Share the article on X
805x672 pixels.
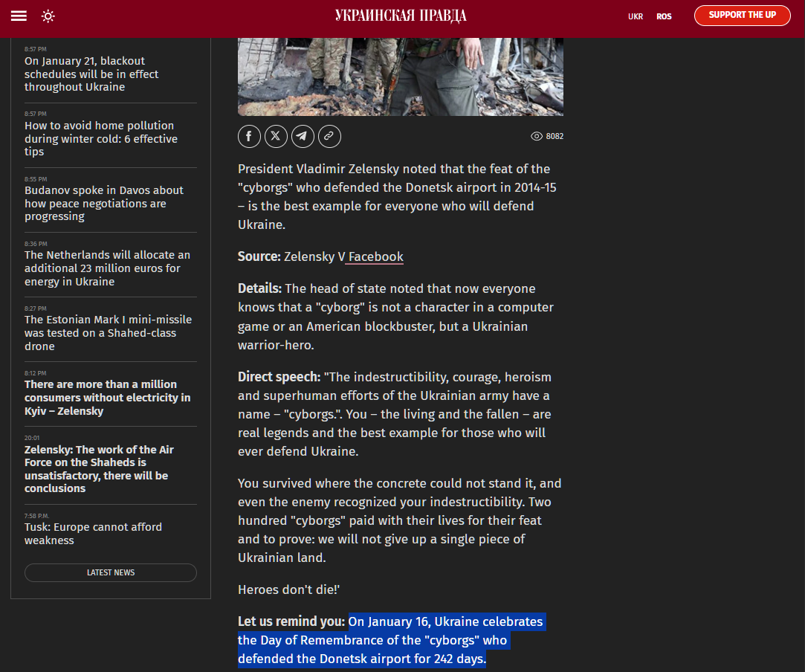pos(276,136)
